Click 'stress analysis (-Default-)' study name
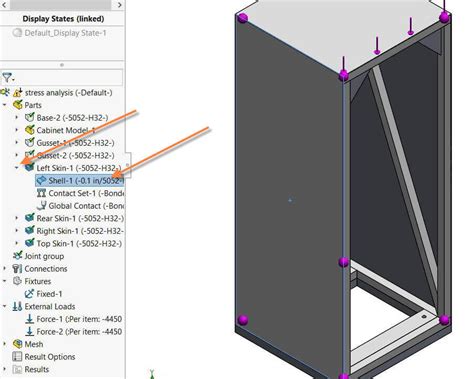This screenshot has height=379, width=474. [69, 92]
